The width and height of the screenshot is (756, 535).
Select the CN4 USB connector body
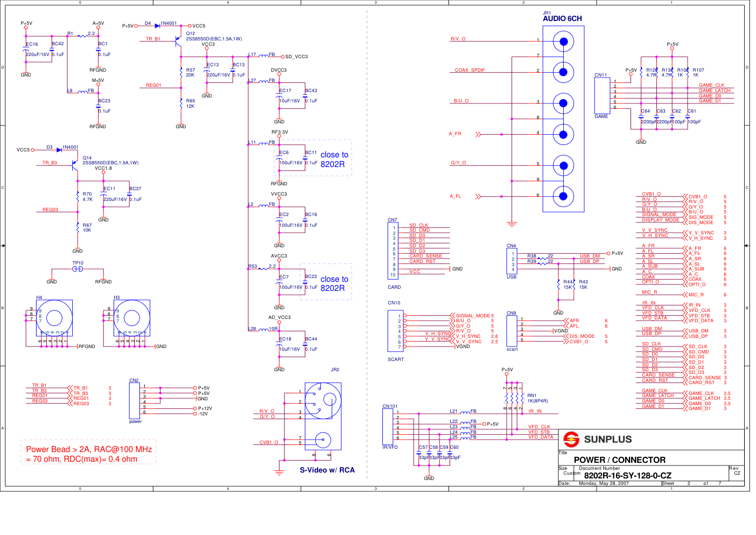click(512, 261)
